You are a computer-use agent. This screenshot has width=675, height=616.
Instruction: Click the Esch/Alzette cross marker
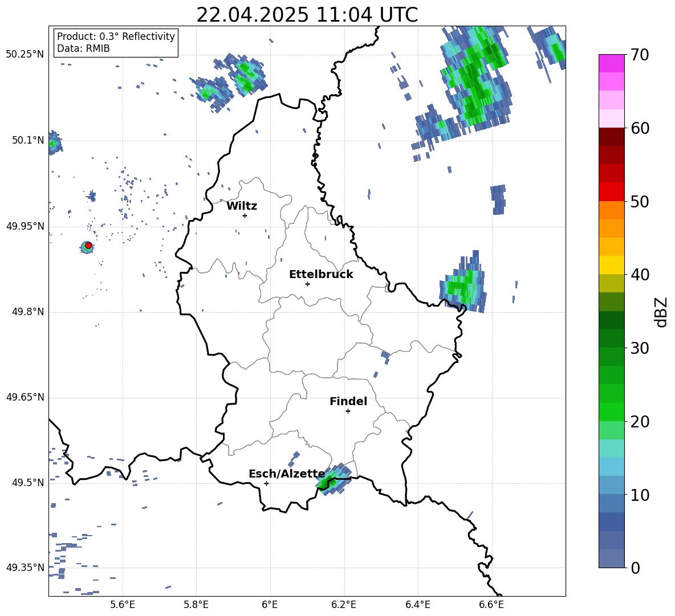click(x=266, y=483)
